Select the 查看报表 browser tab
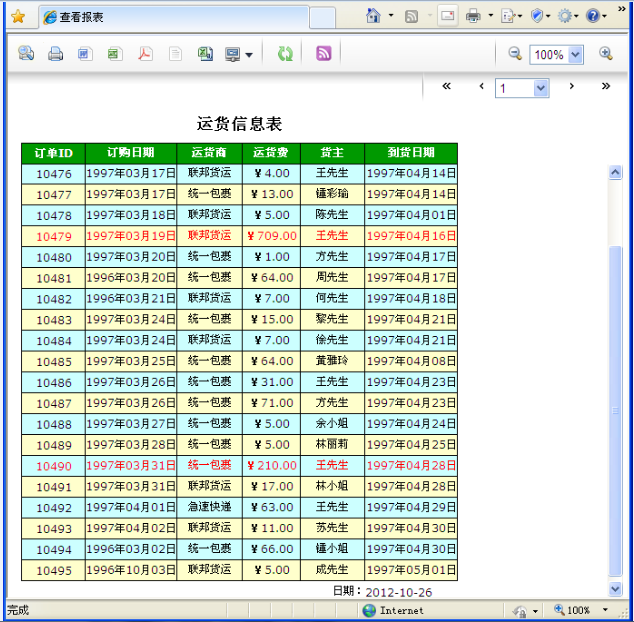The width and height of the screenshot is (634, 622). point(174,17)
